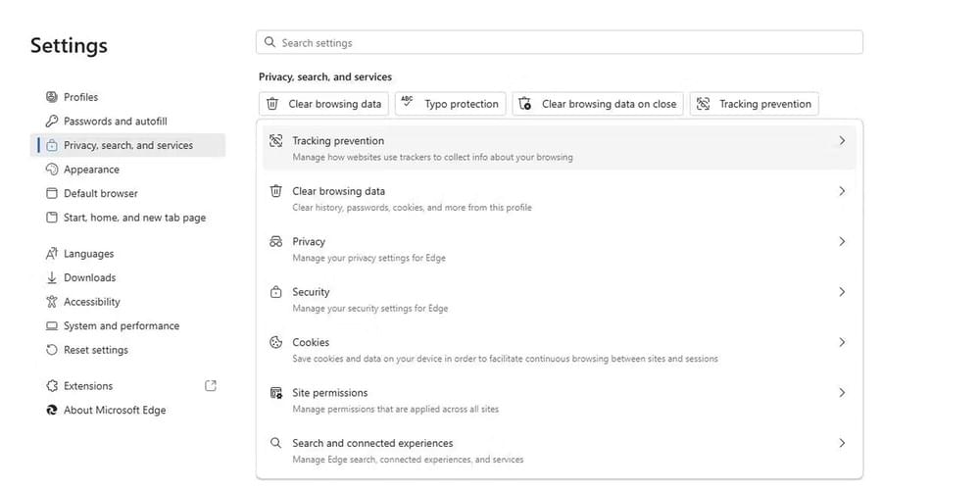980x491 pixels.
Task: Click 'Manage Edge search, connected experiences' description
Action: tap(408, 459)
